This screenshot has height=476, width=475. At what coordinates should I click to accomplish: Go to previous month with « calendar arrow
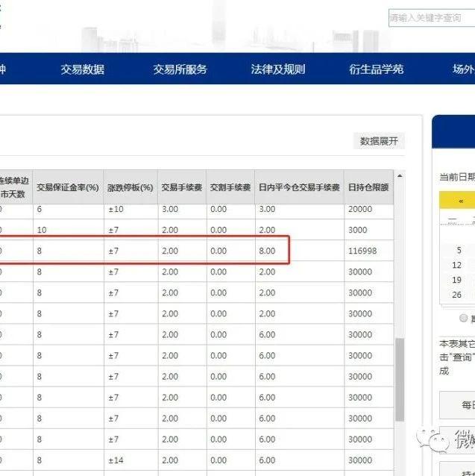click(x=461, y=201)
